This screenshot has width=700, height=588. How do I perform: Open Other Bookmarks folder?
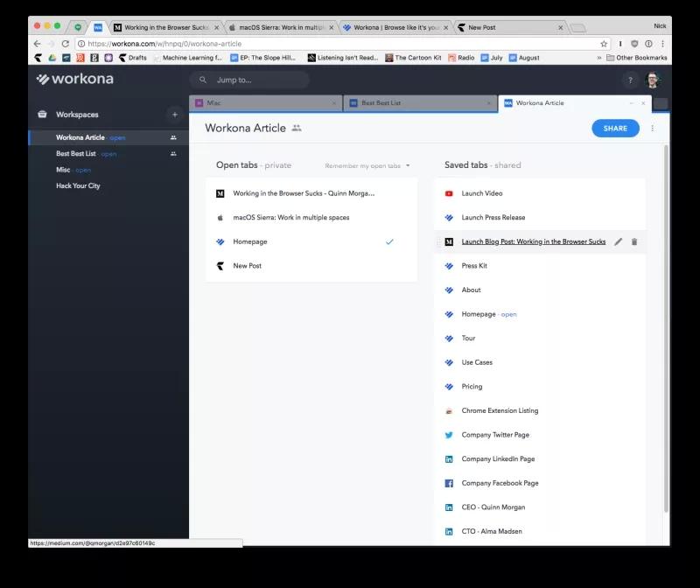coord(637,58)
